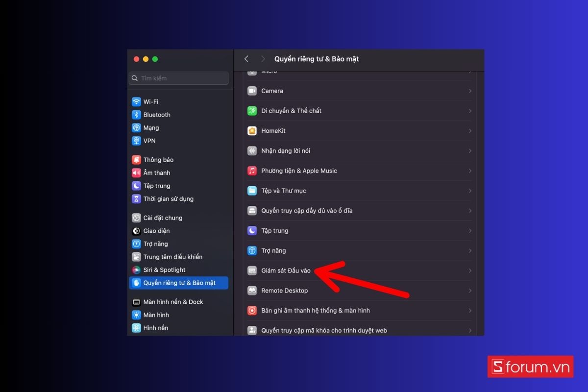This screenshot has width=588, height=392.
Task: Click the HomeKit house icon
Action: 252,131
